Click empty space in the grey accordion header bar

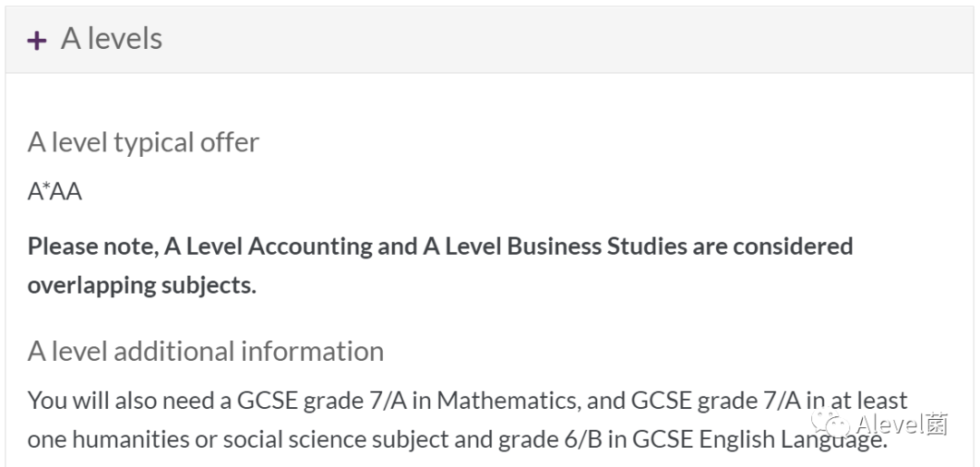tap(563, 40)
